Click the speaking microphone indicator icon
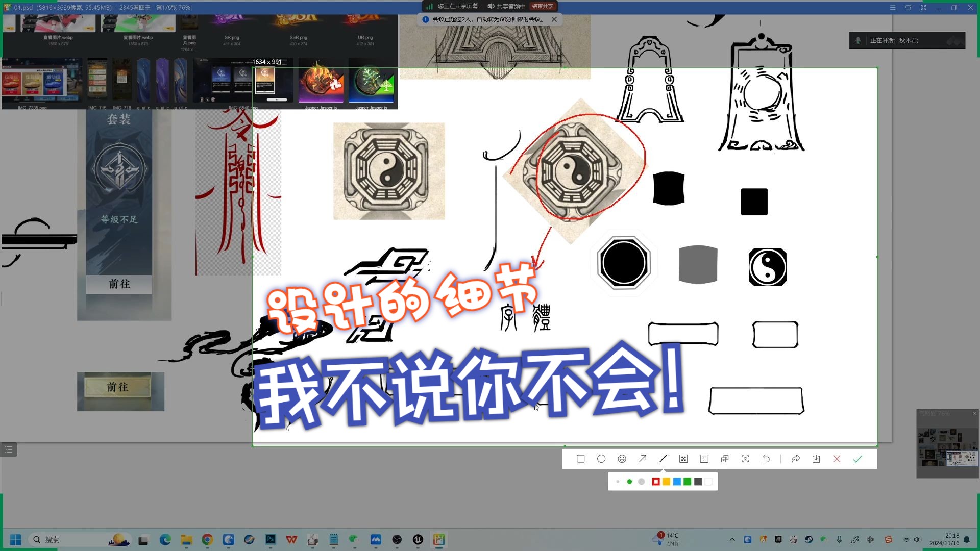 point(858,40)
